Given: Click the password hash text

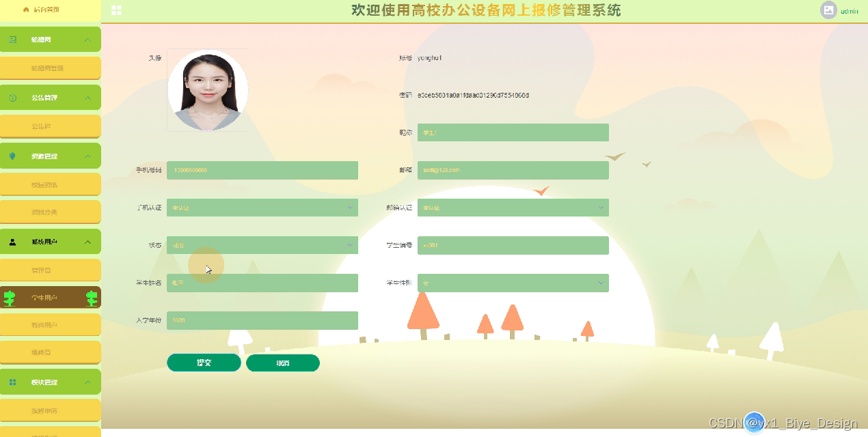Looking at the screenshot, I should pos(473,96).
